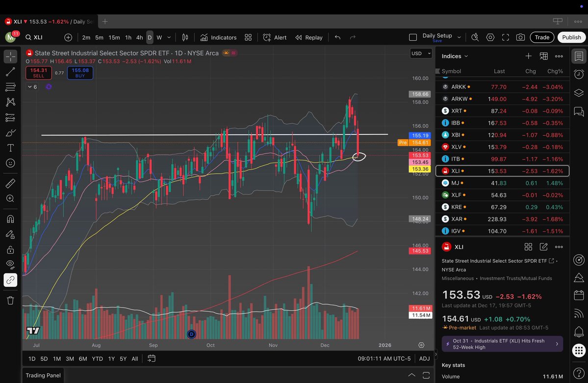Open the Trading Panel tab
This screenshot has width=588, height=383.
coord(43,375)
